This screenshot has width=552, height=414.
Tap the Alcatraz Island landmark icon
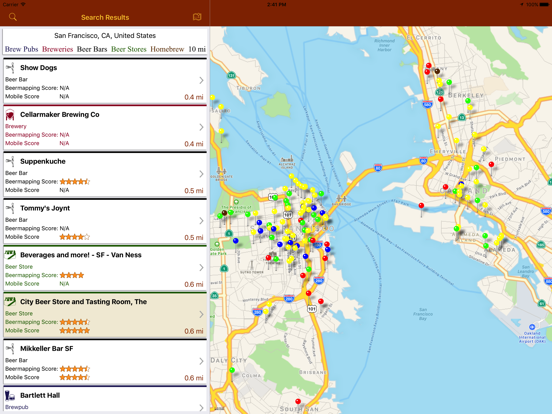click(x=287, y=159)
